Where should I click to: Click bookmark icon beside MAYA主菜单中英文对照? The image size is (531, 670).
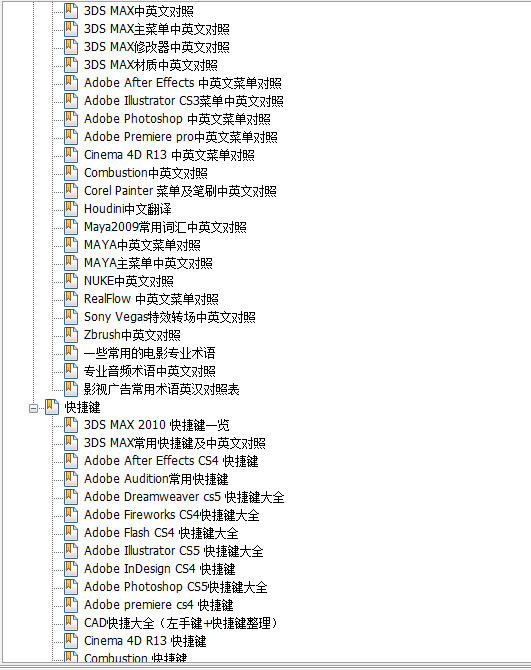[71, 263]
